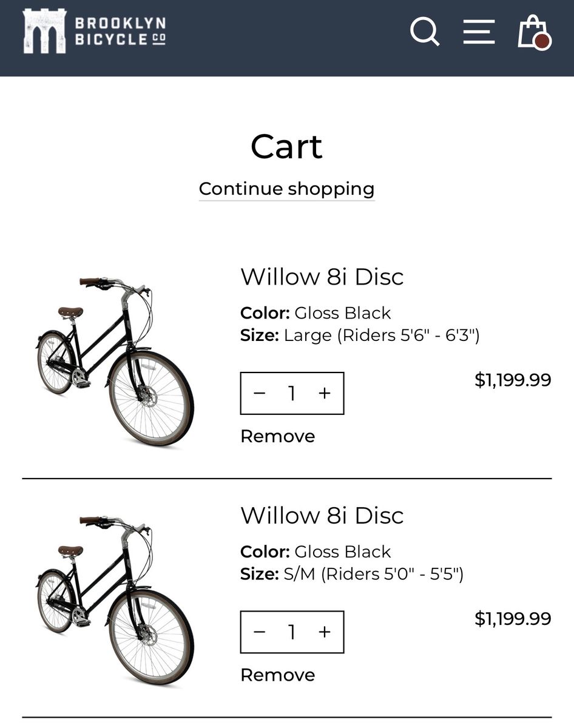
Task: Click the $1,199.99 price of the Large bike
Action: pyautogui.click(x=513, y=380)
